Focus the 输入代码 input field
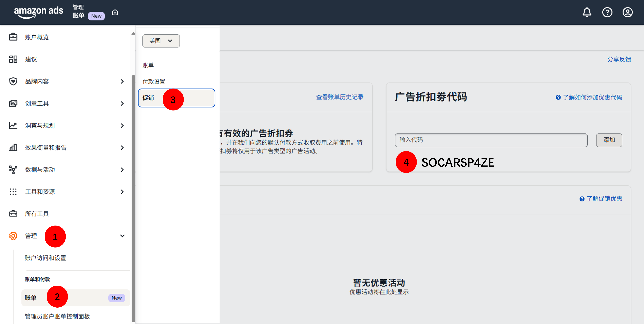Image resolution: width=644 pixels, height=324 pixels. [x=491, y=140]
